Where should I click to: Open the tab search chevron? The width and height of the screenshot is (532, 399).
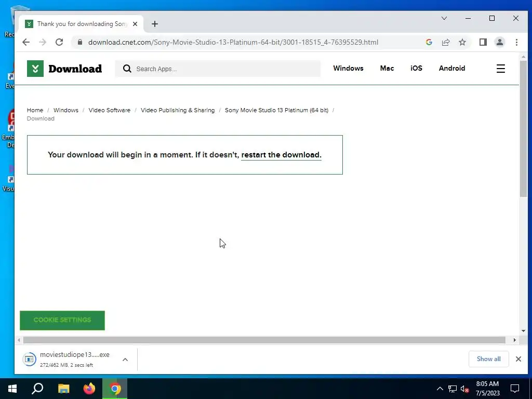pyautogui.click(x=444, y=18)
